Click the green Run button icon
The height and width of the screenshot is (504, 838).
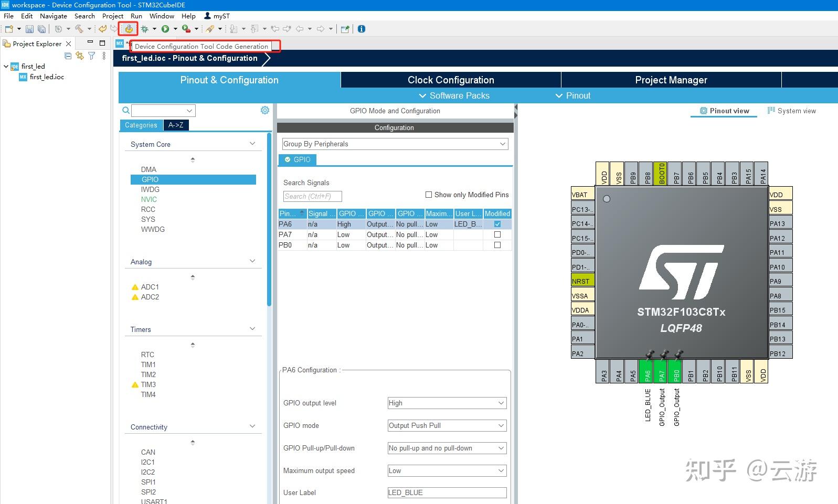tap(165, 29)
